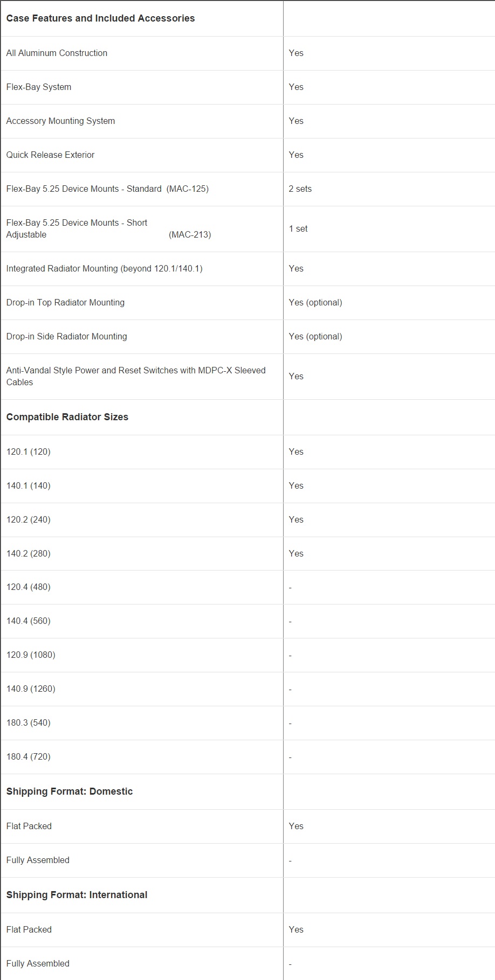Screen dimensions: 495x980
Task: Select the "(MAC-213)" part number text
Action: tap(190, 234)
